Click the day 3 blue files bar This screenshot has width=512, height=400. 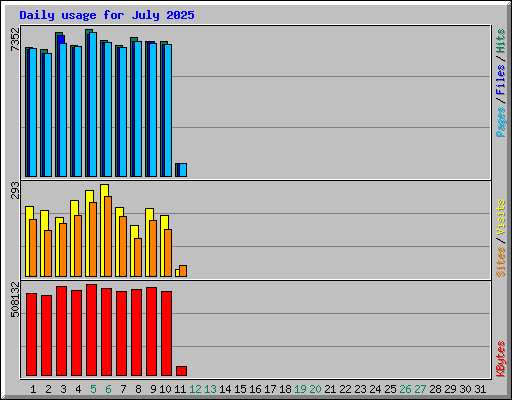tap(61, 106)
